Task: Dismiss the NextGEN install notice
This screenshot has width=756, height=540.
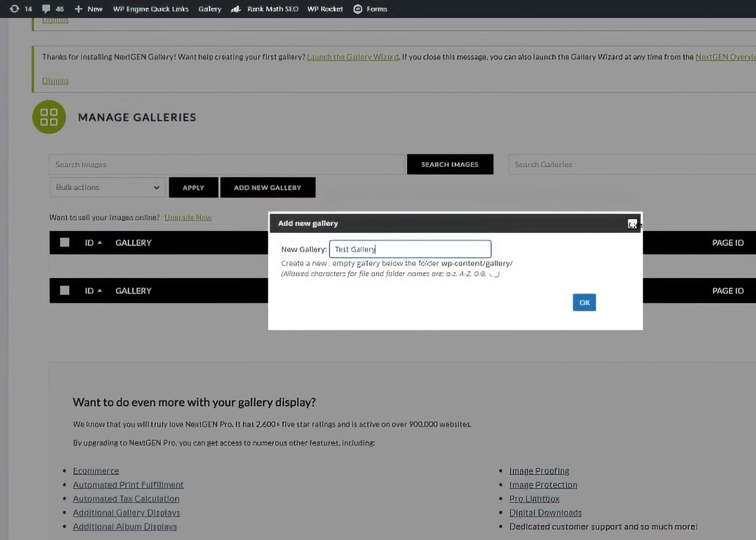Action: 55,81
